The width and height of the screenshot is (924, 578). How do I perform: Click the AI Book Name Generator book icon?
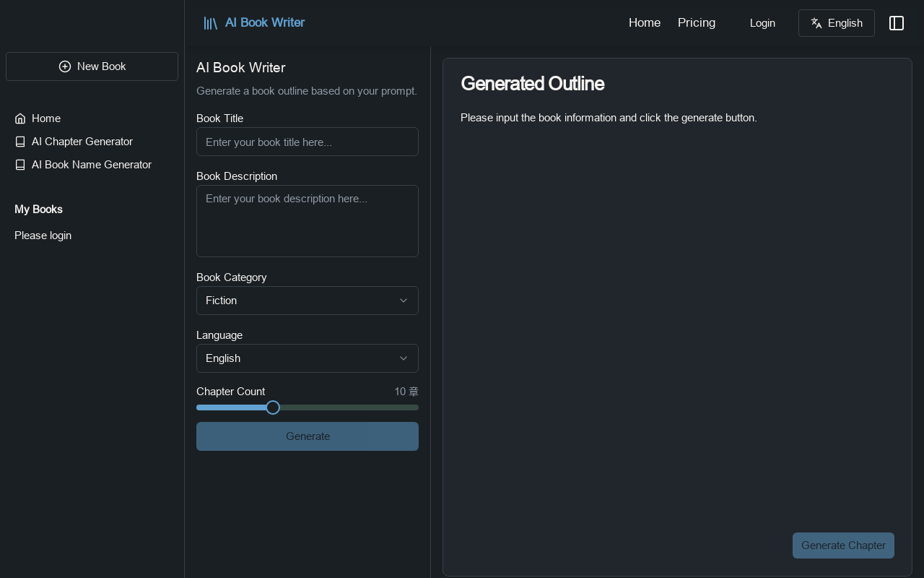click(20, 165)
